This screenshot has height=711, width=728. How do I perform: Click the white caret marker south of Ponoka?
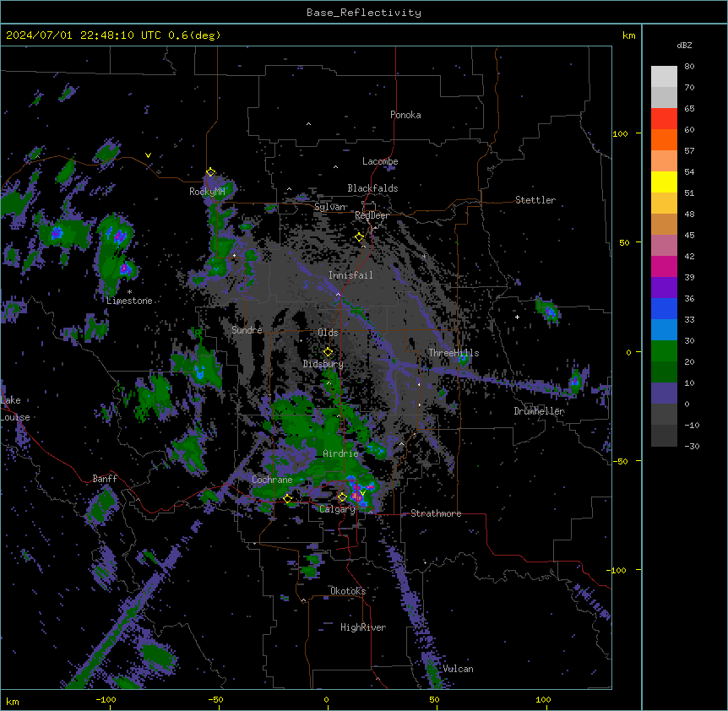[308, 124]
